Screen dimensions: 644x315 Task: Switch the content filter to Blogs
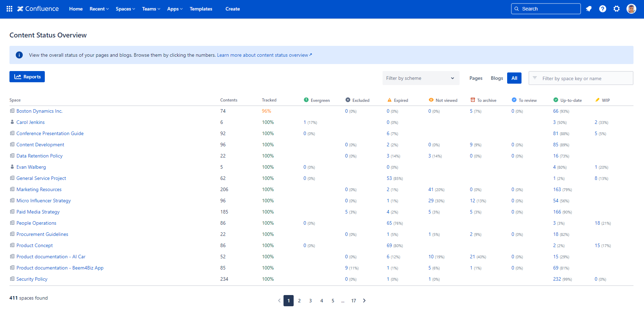(497, 78)
